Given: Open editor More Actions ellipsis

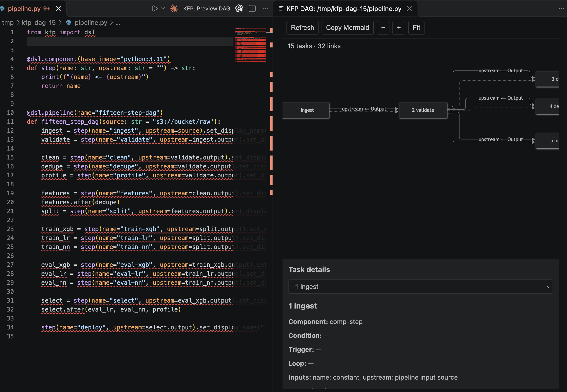Looking at the screenshot, I should tap(265, 9).
